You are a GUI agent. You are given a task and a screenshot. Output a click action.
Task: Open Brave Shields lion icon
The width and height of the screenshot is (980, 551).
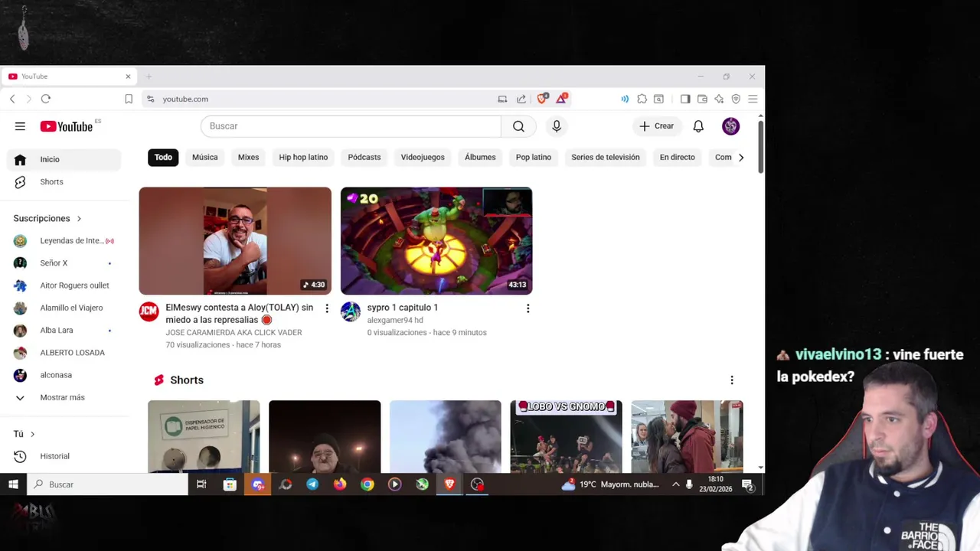click(543, 98)
